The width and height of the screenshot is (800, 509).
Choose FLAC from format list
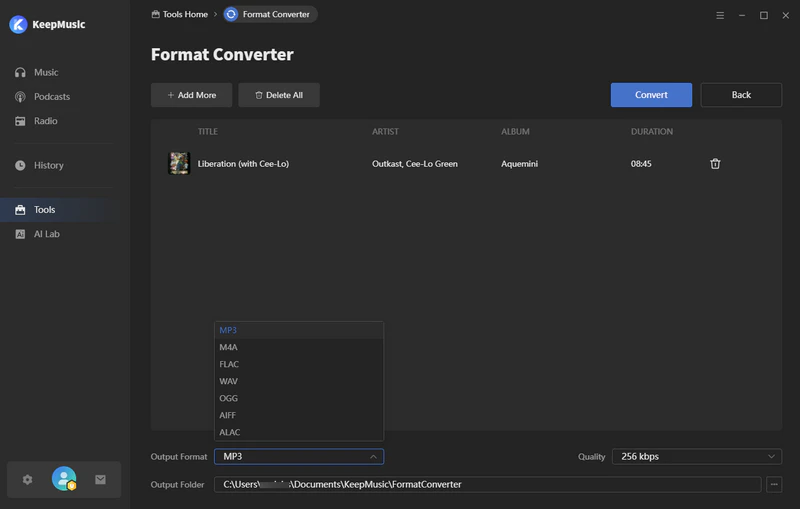point(299,364)
